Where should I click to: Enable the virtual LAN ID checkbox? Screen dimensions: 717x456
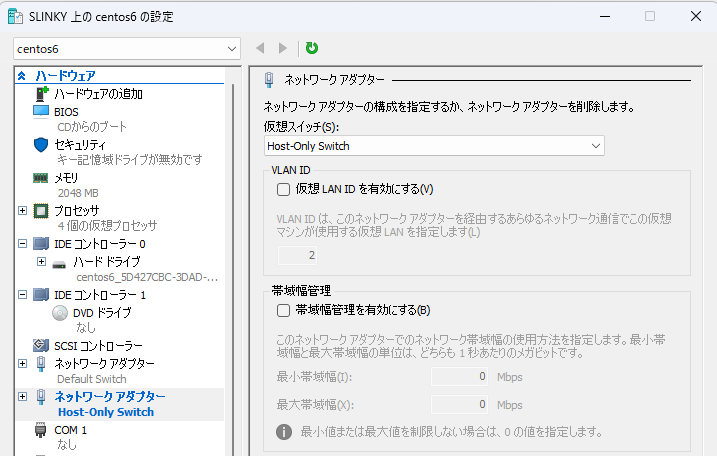284,189
